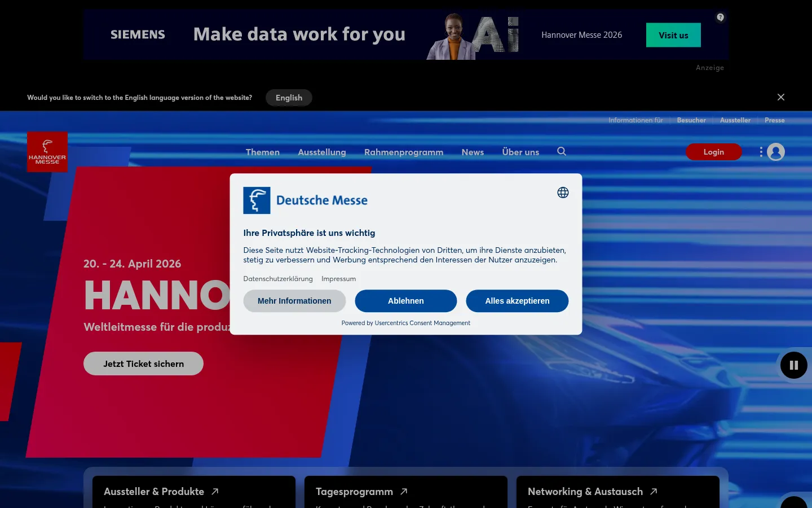
Task: Open the Themen menu
Action: click(x=263, y=152)
